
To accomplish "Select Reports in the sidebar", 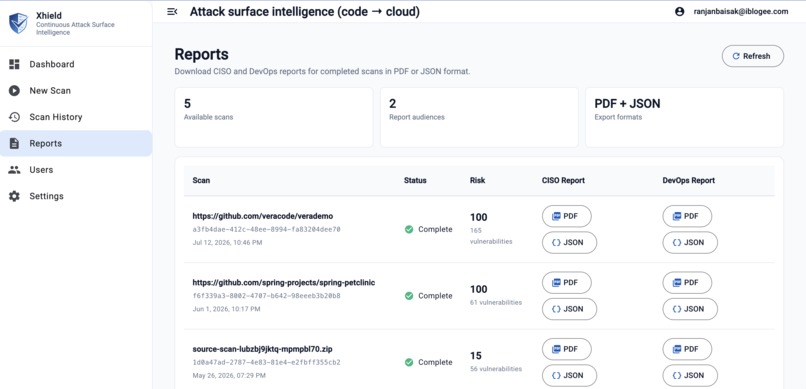I will pos(76,143).
